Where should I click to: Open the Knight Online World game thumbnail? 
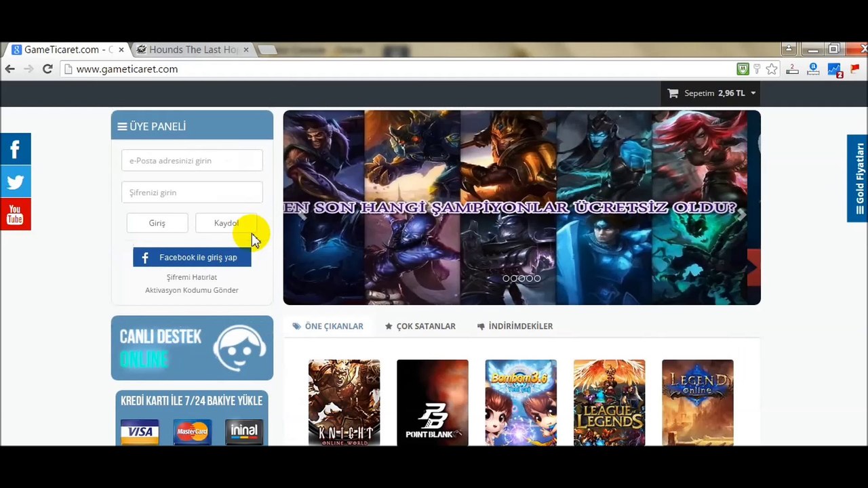344,403
